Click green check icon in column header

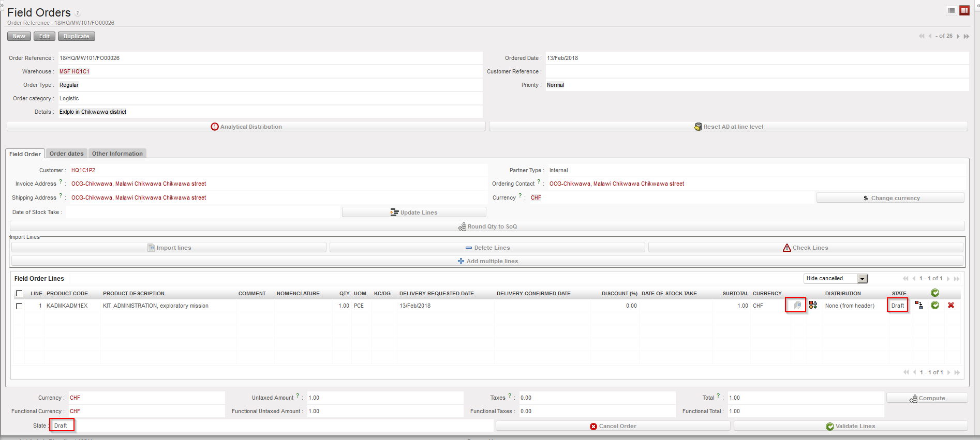point(935,293)
